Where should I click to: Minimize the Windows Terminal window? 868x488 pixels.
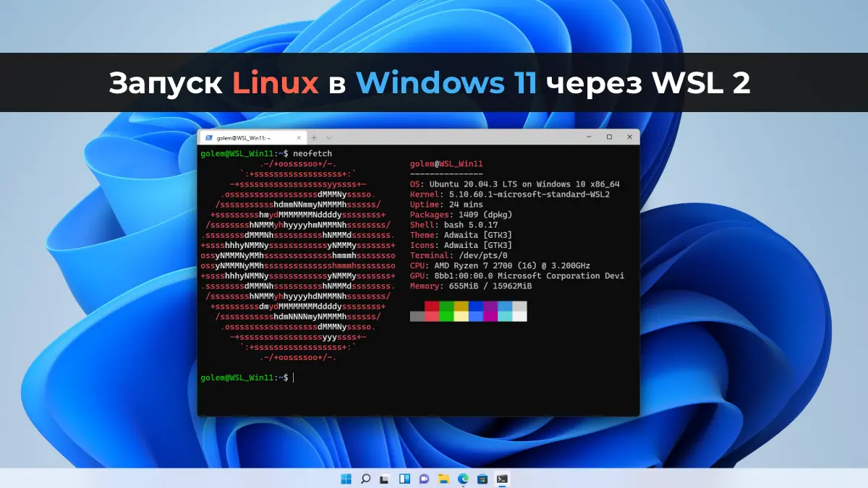pos(587,137)
